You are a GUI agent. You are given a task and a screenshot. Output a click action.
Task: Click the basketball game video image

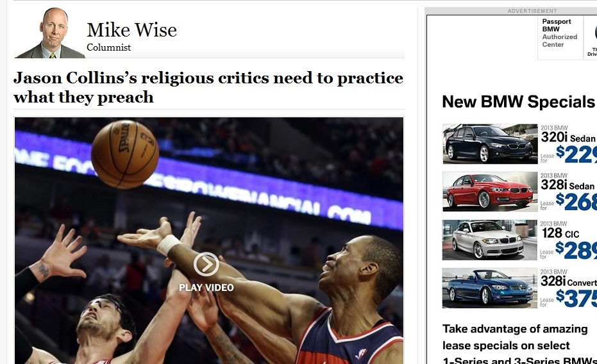tap(209, 240)
